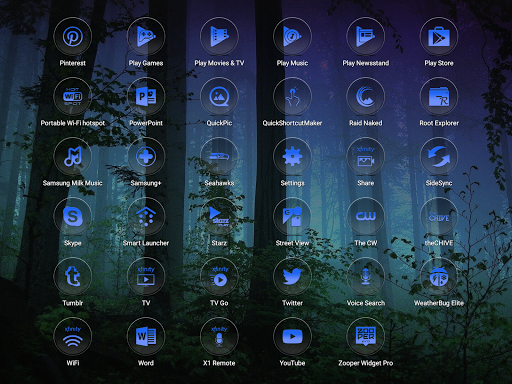Click the "Zooper Widget Pro" label
The height and width of the screenshot is (384, 512).
pyautogui.click(x=366, y=363)
